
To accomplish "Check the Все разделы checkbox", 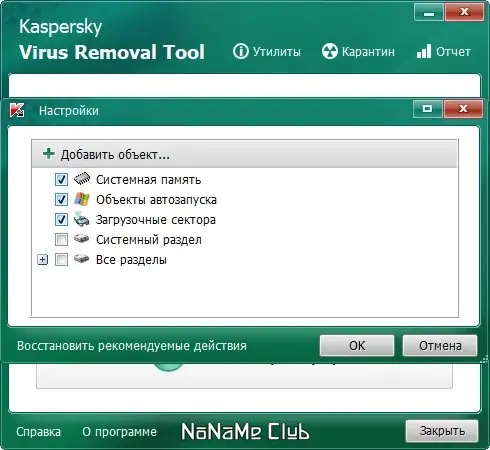I will [61, 259].
